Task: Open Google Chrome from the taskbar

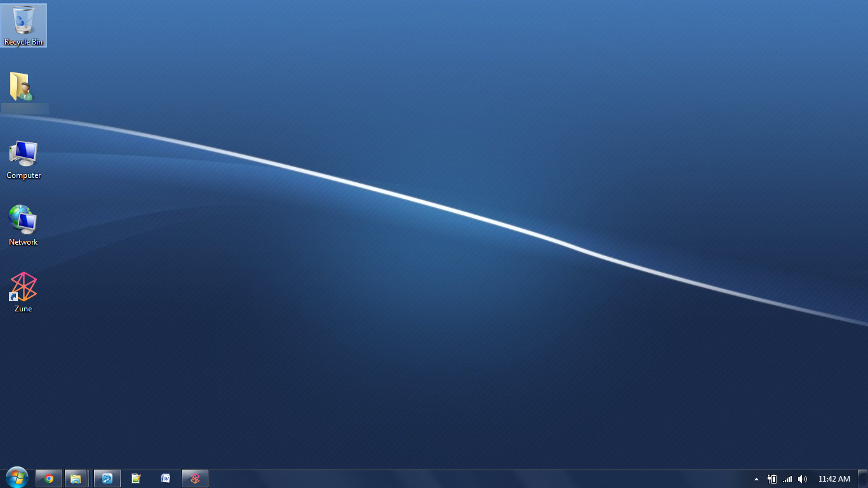Action: pyautogui.click(x=49, y=478)
